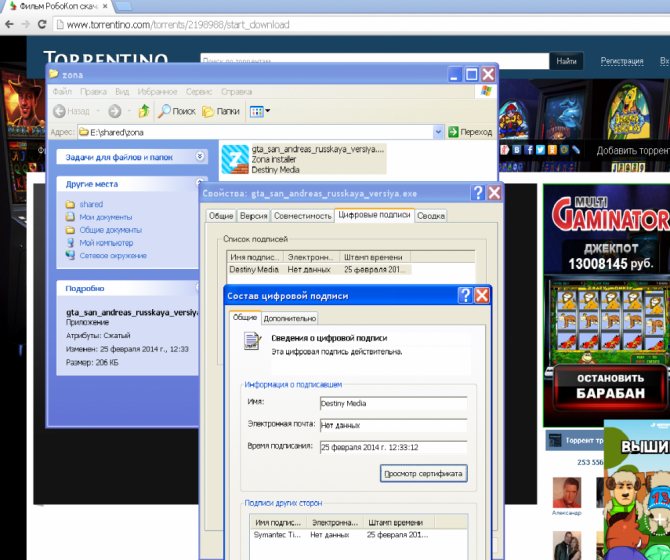Open the help question mark in signature dialog
Image resolution: width=670 pixels, height=560 pixels.
click(464, 295)
